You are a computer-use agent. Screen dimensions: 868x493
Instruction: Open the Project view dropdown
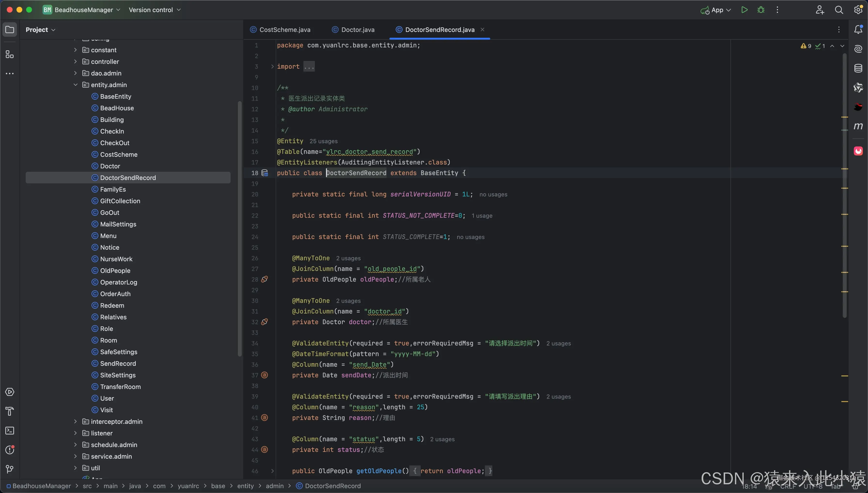(x=40, y=30)
